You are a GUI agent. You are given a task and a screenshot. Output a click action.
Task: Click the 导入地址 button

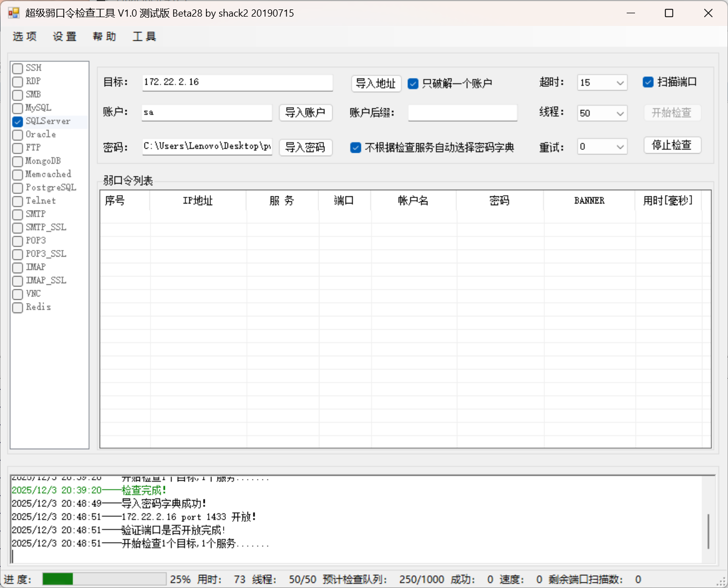tap(375, 84)
